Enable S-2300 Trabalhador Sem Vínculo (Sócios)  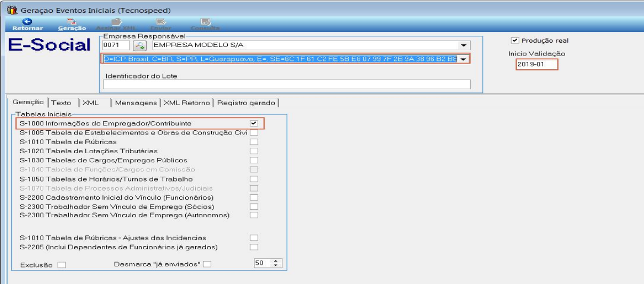click(x=254, y=206)
